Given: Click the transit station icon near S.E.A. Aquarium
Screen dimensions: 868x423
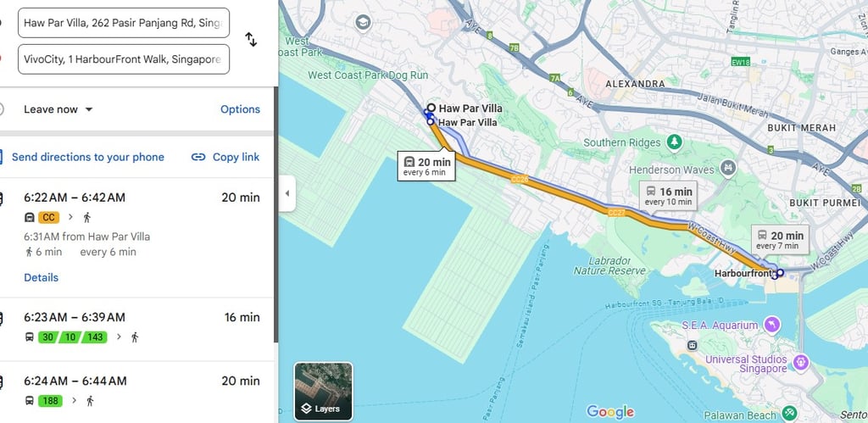Looking at the screenshot, I should click(x=692, y=345).
